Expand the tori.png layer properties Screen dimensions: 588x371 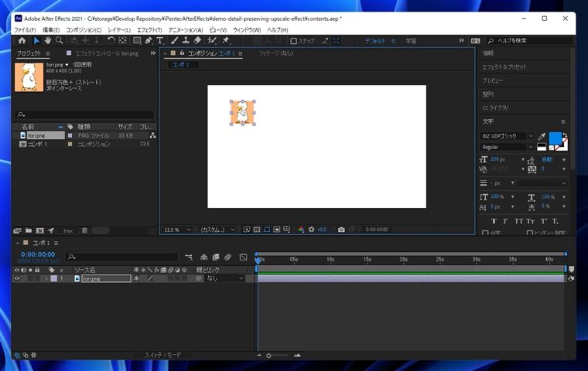[x=46, y=278]
